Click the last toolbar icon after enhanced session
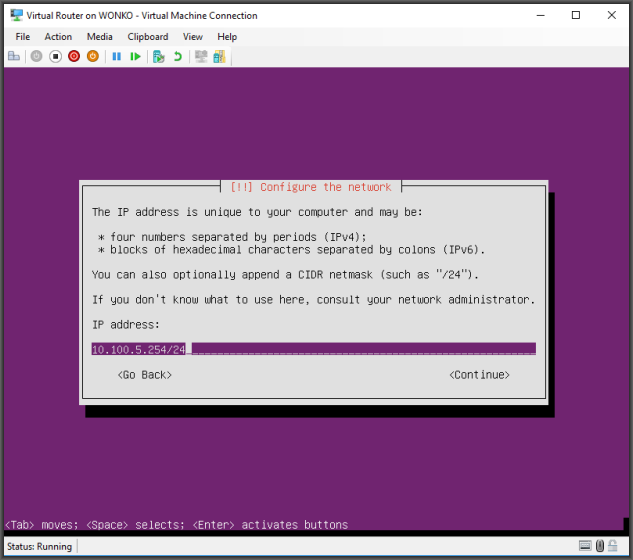 click(219, 57)
